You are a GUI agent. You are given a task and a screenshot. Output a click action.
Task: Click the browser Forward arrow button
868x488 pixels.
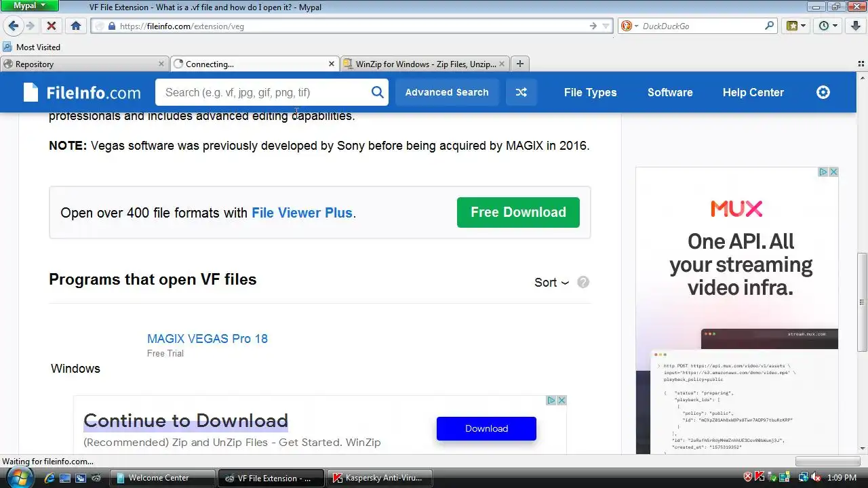pos(30,26)
